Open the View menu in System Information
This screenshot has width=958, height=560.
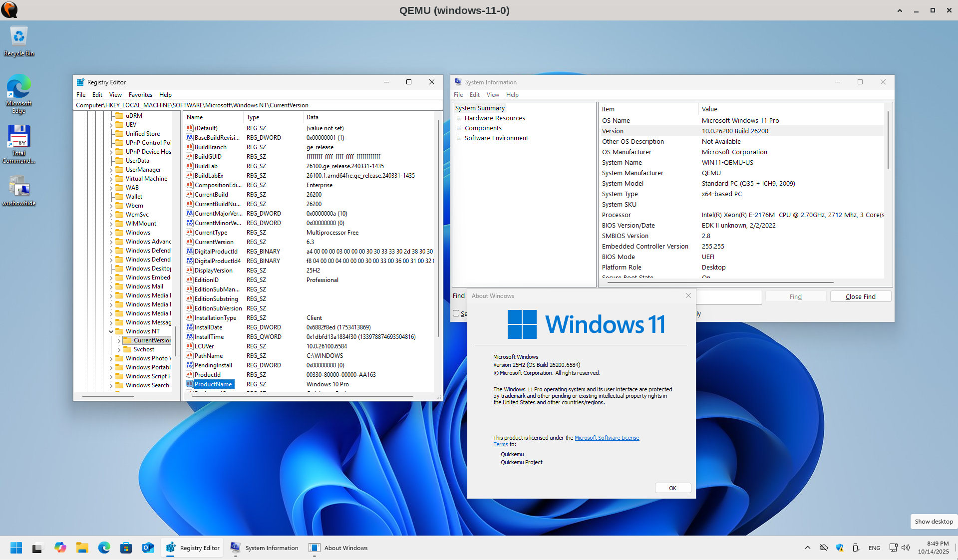click(493, 95)
